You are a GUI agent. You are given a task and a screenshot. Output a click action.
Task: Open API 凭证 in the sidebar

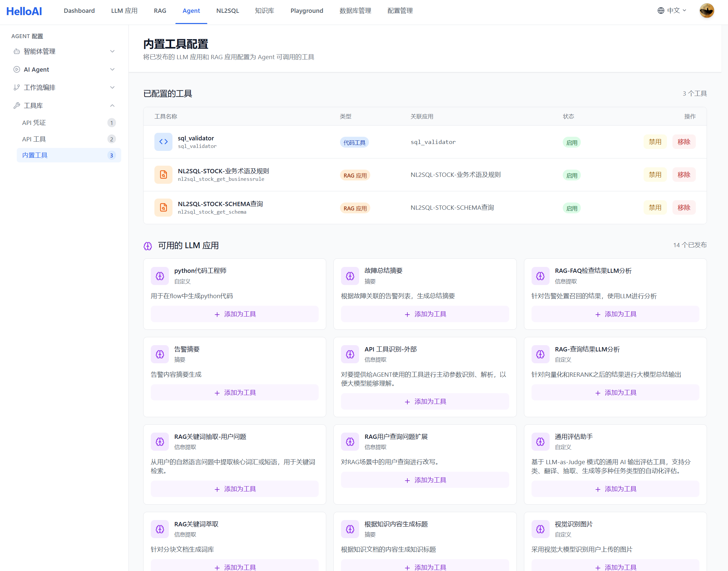coord(34,123)
